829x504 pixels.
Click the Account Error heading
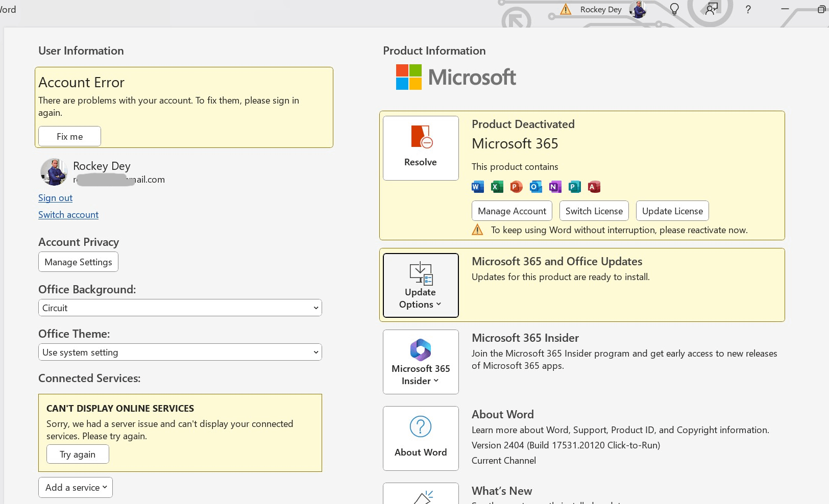(82, 83)
